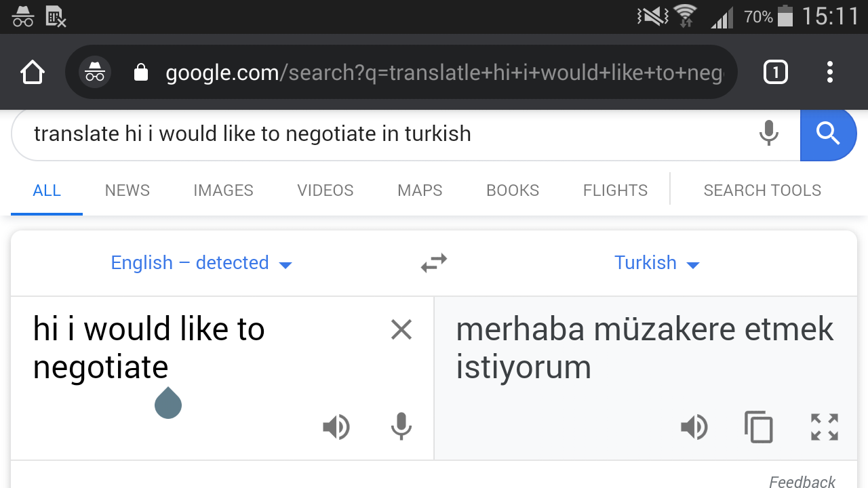This screenshot has width=868, height=488.
Task: Tap the teardrop text cursor handle
Action: coord(168,403)
